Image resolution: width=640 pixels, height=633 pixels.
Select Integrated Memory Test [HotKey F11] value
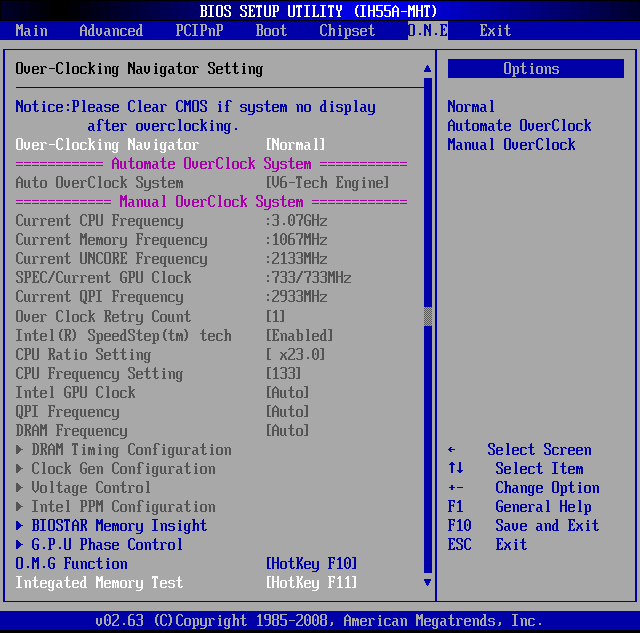(311, 582)
